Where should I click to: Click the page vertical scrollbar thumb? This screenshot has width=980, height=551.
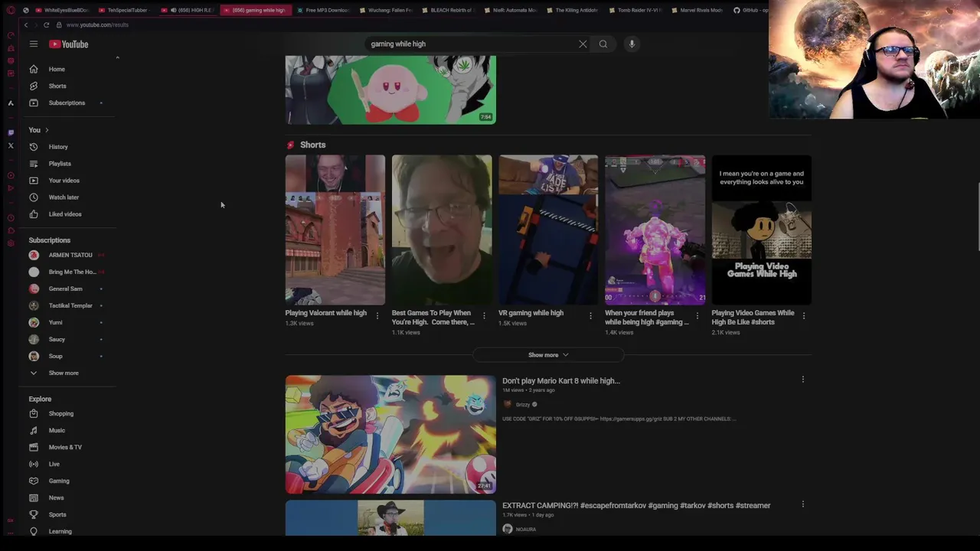977,217
